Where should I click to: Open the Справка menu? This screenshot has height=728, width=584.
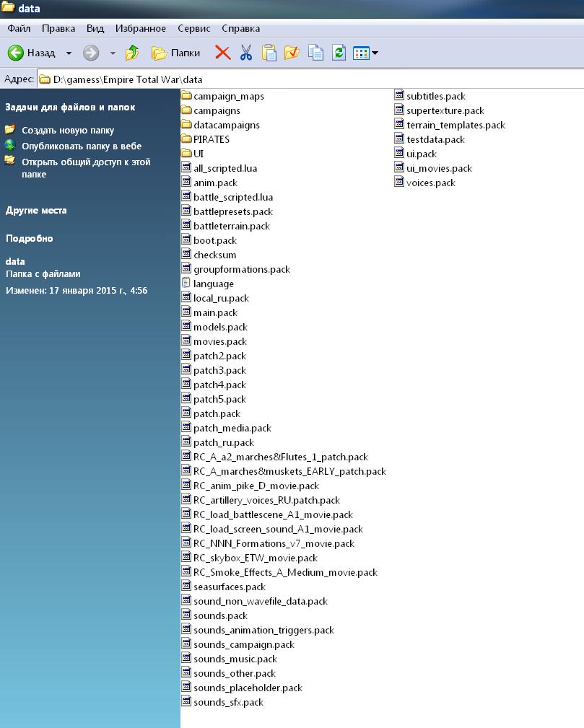(240, 28)
